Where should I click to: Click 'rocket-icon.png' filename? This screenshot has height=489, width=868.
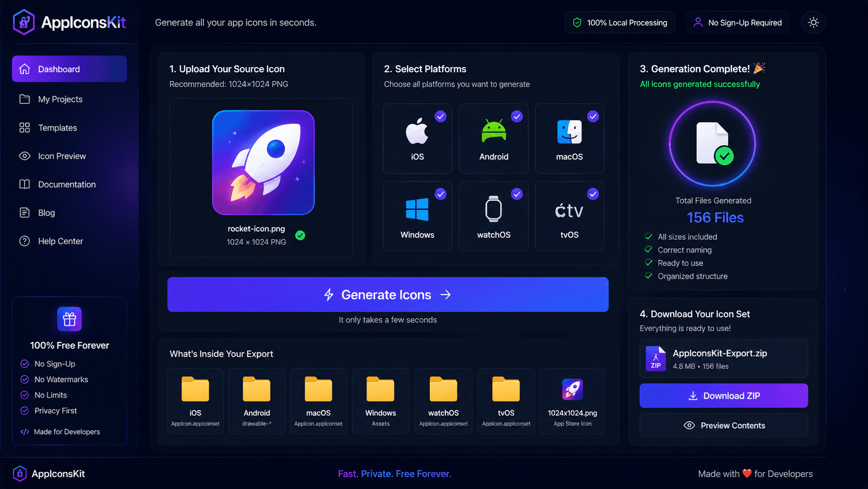point(256,229)
